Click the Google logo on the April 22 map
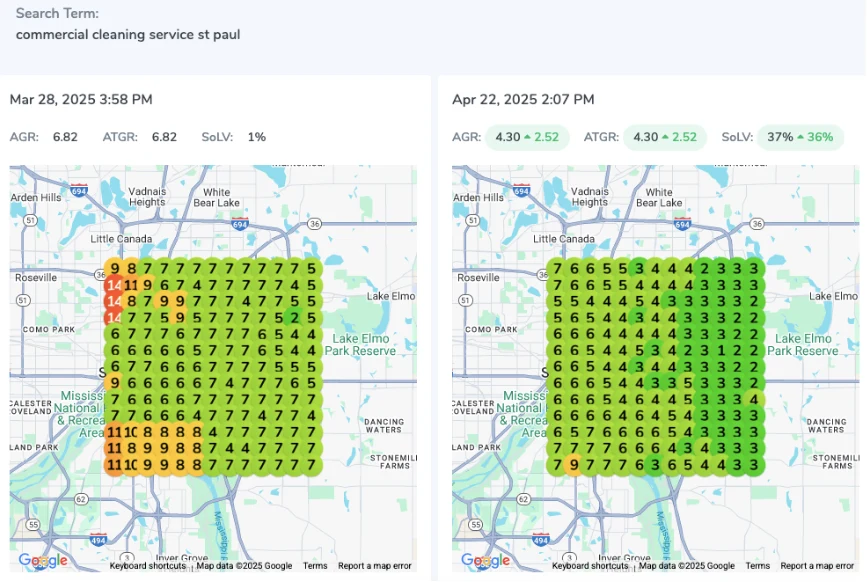The image size is (867, 582). [486, 561]
